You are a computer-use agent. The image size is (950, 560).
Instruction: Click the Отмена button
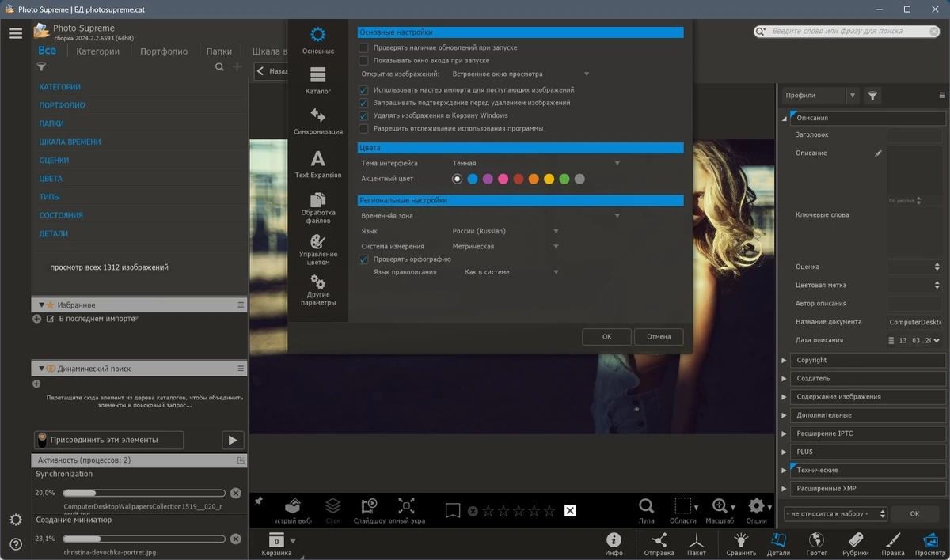click(x=659, y=337)
